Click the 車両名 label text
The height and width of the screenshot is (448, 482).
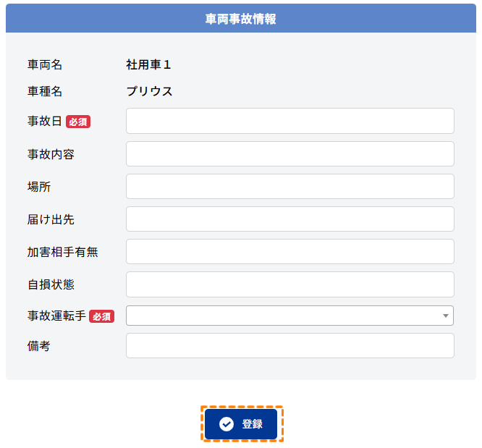[x=45, y=65]
